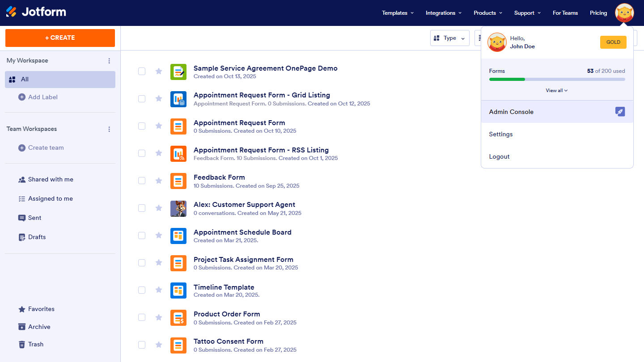This screenshot has width=644, height=362.
Task: Open Team Workspaces three-dot menu
Action: point(109,129)
